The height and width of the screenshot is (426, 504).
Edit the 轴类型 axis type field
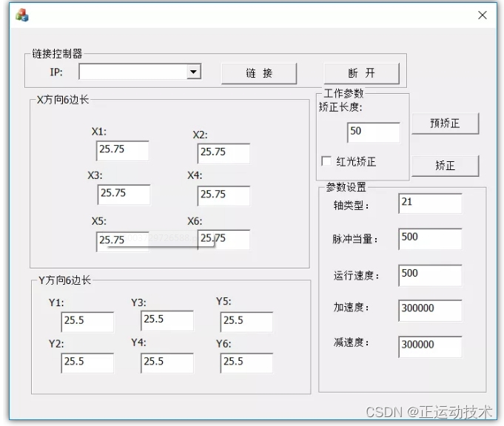[x=430, y=203]
